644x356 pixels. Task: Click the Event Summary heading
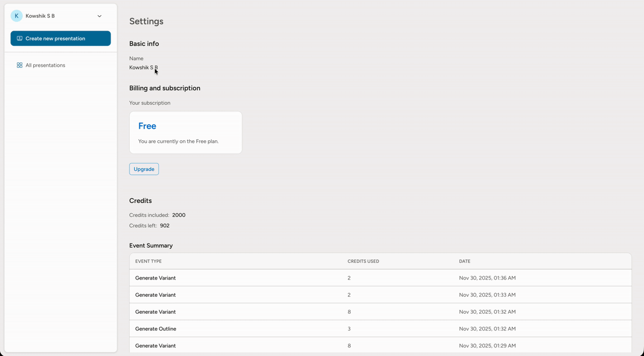[x=151, y=246]
